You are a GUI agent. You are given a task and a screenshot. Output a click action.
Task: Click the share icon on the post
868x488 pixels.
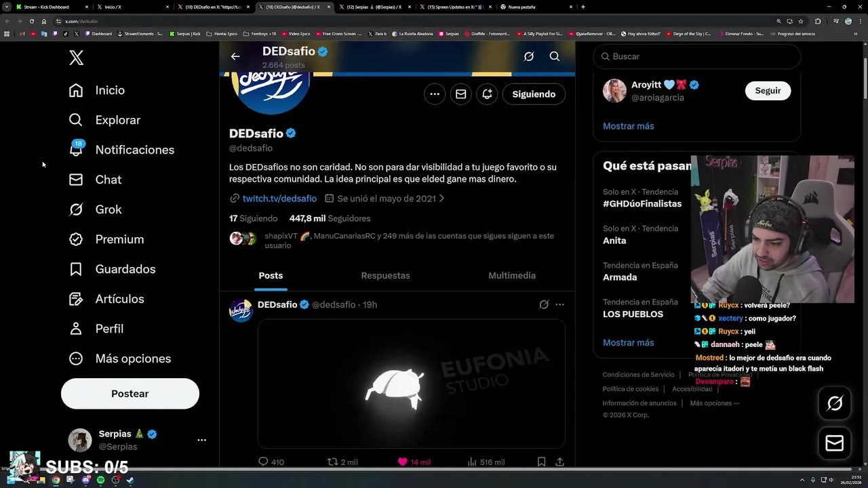coord(559,462)
